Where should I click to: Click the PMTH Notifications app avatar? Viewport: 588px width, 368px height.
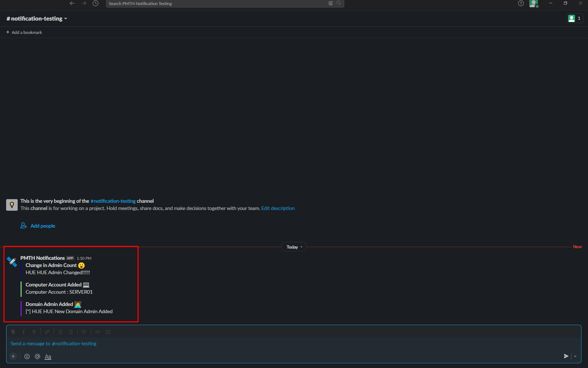click(12, 262)
